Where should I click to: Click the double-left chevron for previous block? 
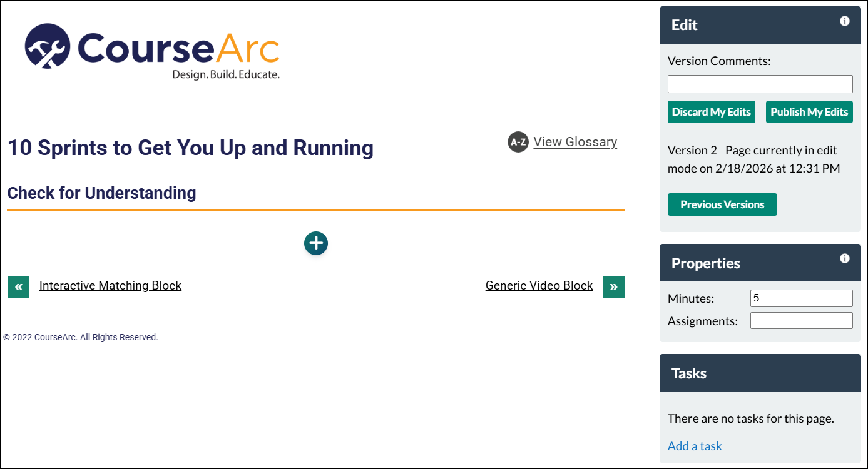[x=18, y=286]
